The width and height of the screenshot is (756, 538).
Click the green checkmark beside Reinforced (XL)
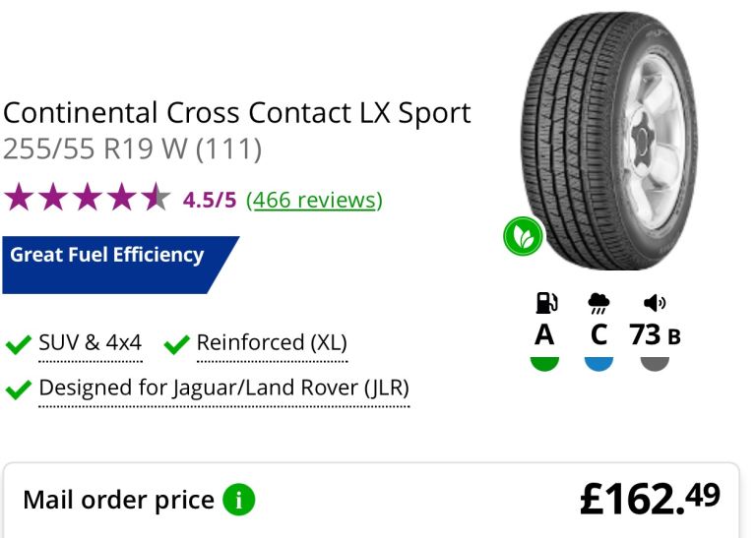[x=177, y=344]
